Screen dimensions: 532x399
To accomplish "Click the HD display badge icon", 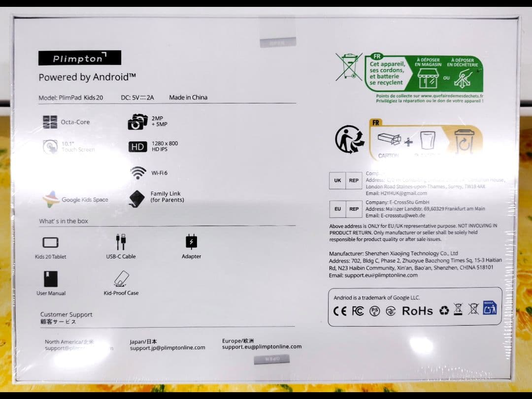I will (138, 147).
